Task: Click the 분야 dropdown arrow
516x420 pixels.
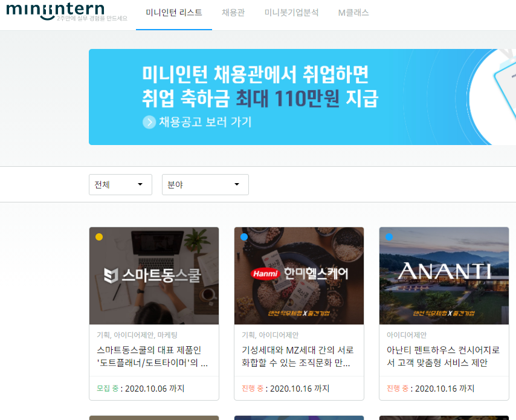Action: (237, 184)
